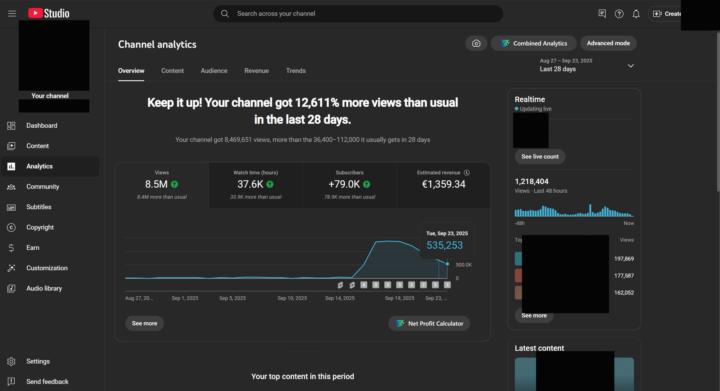Click the Customization wand icon

pos(11,268)
